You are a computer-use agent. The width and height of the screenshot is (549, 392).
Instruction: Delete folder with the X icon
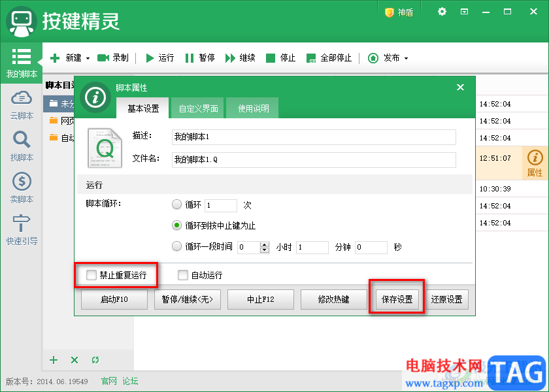[x=75, y=360]
